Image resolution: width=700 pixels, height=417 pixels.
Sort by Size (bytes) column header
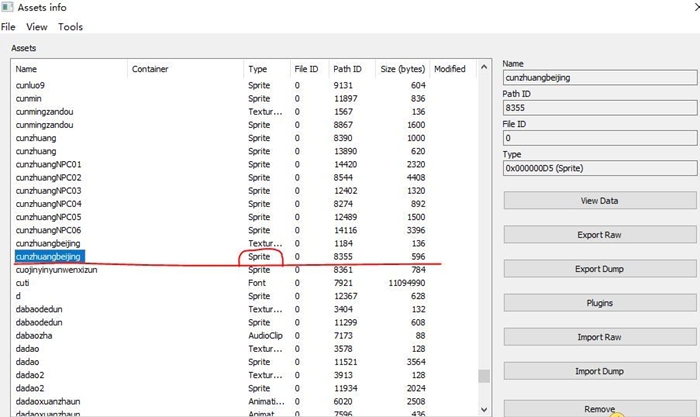point(402,69)
